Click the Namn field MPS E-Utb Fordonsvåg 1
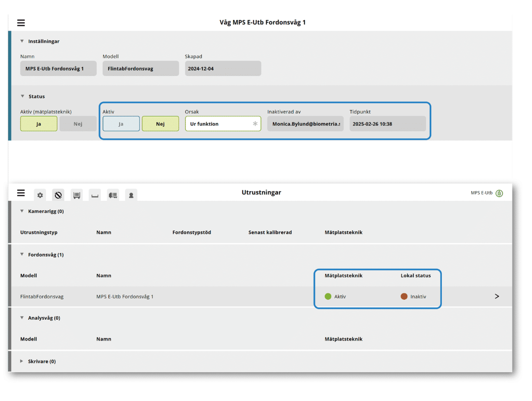The height and width of the screenshot is (401, 532). click(59, 69)
